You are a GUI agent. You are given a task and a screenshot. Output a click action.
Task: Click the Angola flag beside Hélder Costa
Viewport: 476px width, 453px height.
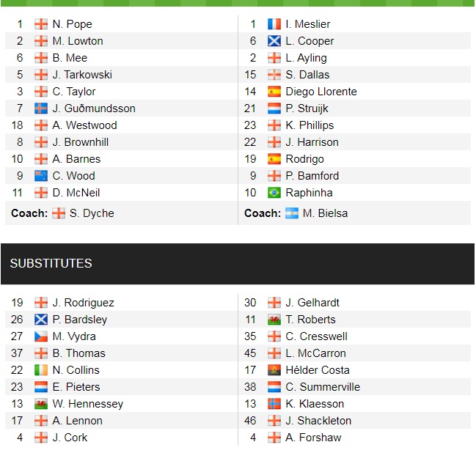[274, 370]
